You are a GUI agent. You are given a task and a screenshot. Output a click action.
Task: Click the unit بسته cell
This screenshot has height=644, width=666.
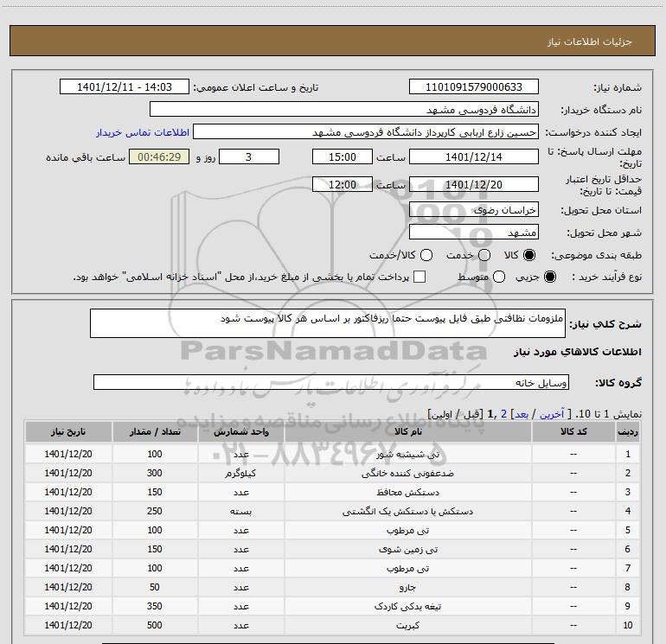point(240,511)
